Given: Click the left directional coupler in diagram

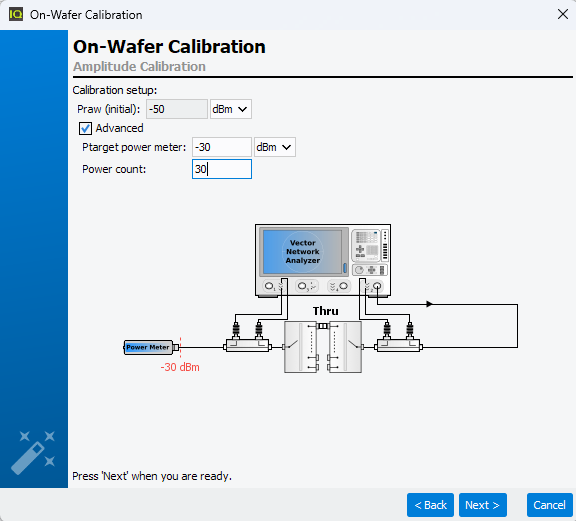Looking at the screenshot, I should (248, 346).
